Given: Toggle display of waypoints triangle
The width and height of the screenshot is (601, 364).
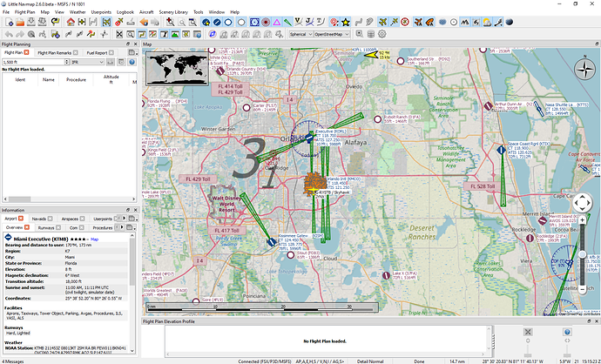Looking at the screenshot, I should pyautogui.click(x=277, y=23).
